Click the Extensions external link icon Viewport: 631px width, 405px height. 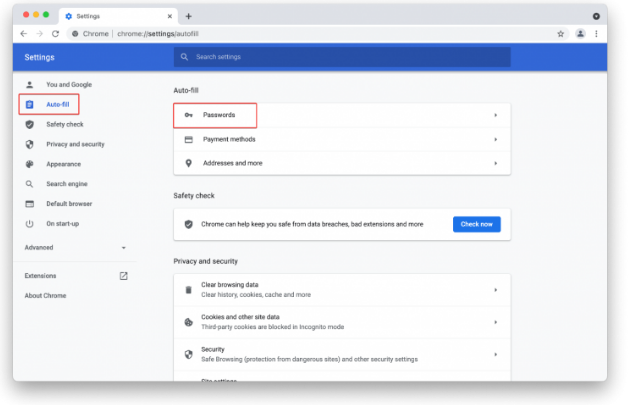click(124, 276)
